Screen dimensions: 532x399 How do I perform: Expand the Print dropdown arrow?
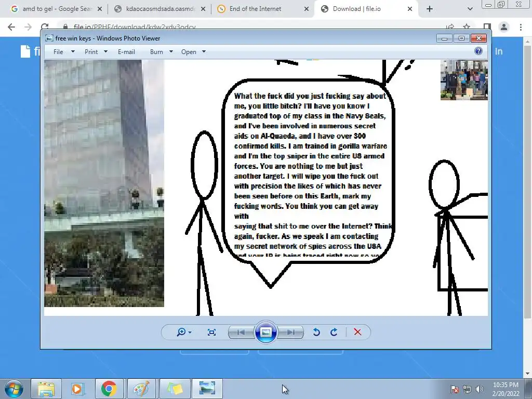(x=105, y=51)
